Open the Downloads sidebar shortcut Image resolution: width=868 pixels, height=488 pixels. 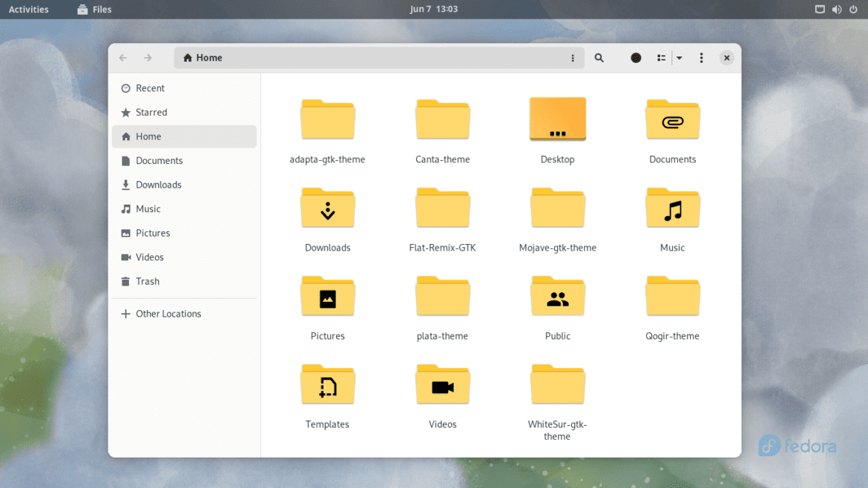(x=158, y=185)
